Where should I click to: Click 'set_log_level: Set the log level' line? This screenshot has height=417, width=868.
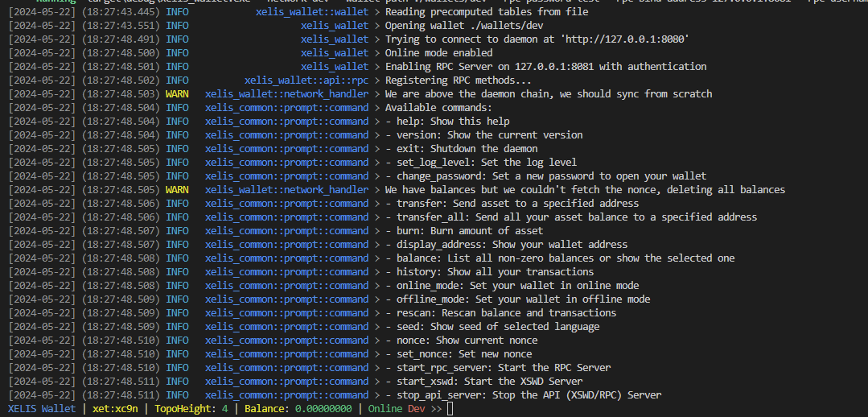[481, 163]
